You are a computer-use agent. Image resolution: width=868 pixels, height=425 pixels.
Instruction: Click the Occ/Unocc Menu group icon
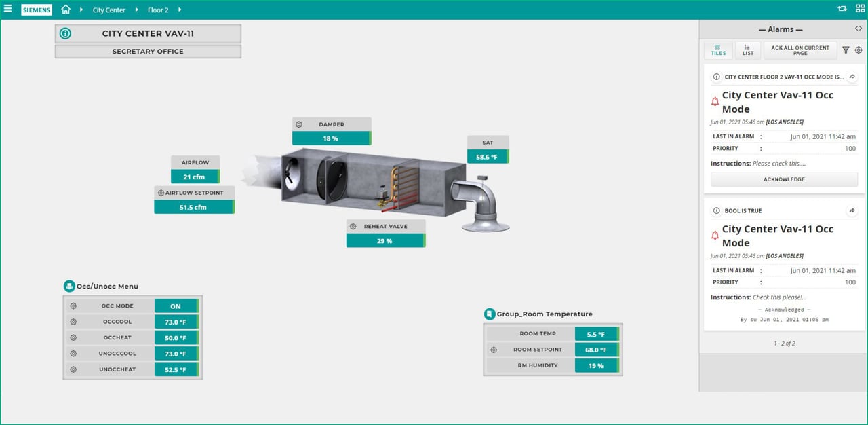click(68, 285)
